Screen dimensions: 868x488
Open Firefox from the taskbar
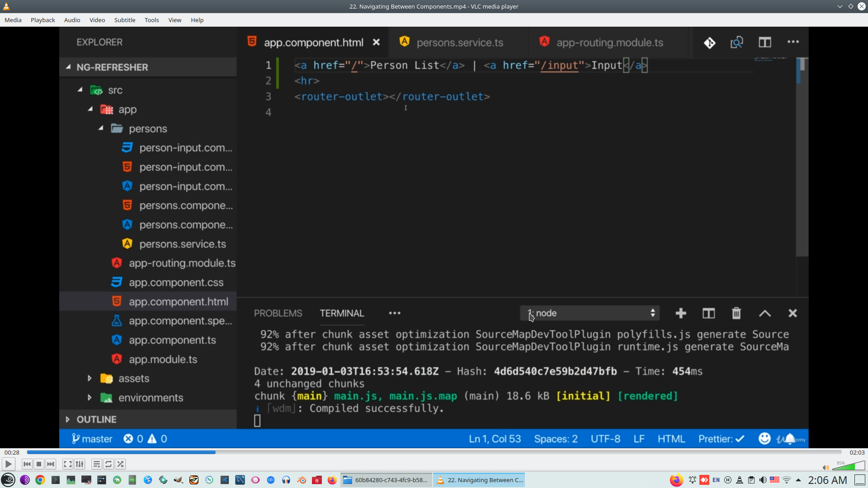332,480
